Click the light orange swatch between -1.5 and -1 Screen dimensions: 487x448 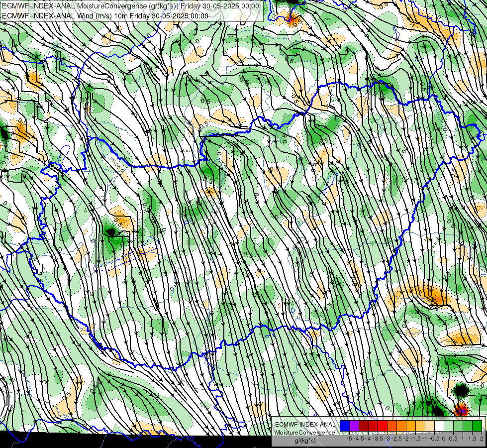point(420,426)
